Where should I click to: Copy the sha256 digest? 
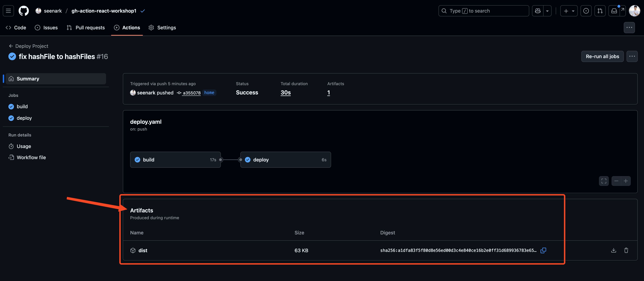click(543, 250)
